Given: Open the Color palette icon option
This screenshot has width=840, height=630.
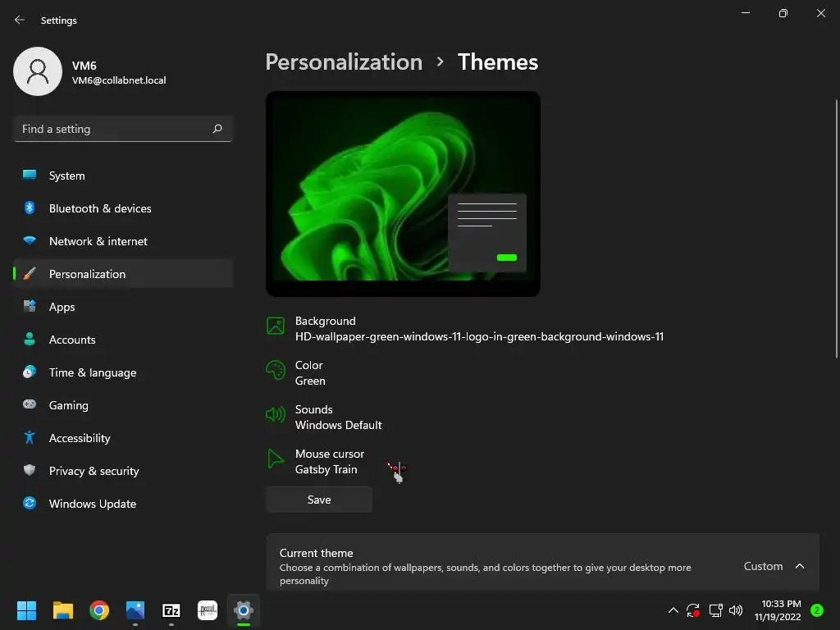Looking at the screenshot, I should pyautogui.click(x=276, y=370).
